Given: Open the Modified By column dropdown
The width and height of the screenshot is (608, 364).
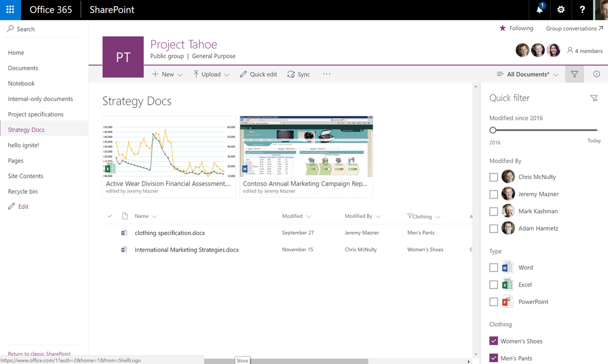Looking at the screenshot, I should [x=378, y=216].
